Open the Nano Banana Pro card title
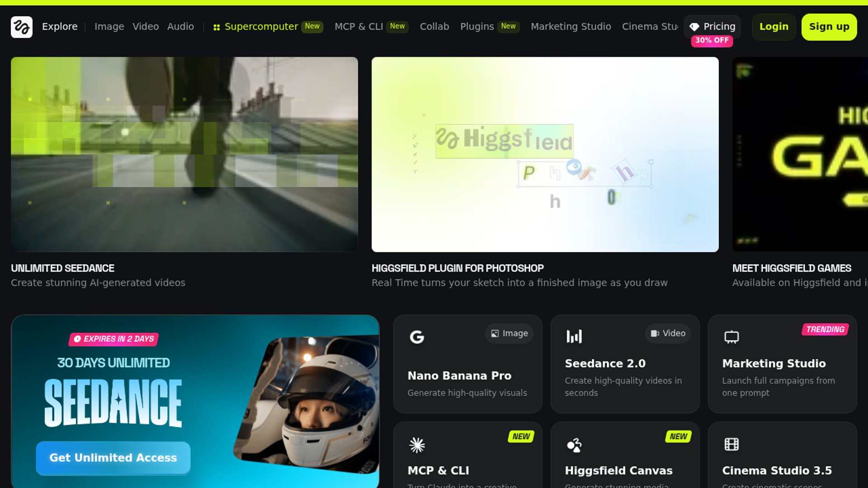The height and width of the screenshot is (488, 868). (x=459, y=376)
